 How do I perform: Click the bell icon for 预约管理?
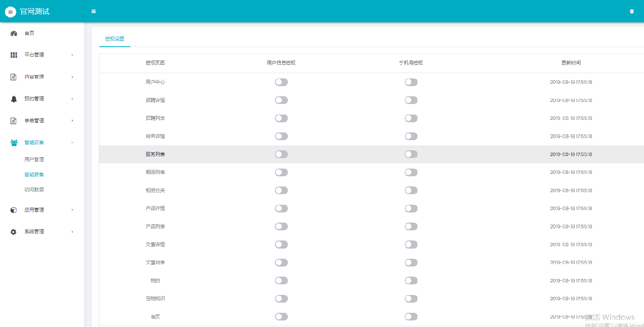click(14, 99)
